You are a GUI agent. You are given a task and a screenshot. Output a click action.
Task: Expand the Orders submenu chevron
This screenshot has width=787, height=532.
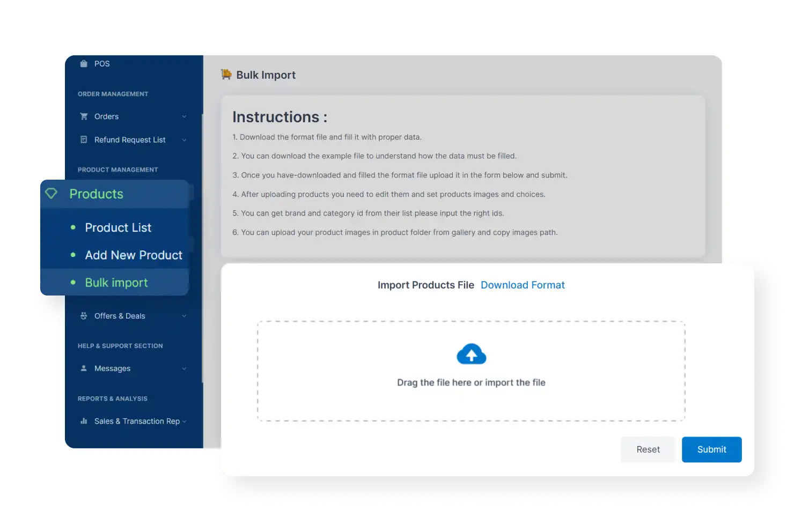185,116
